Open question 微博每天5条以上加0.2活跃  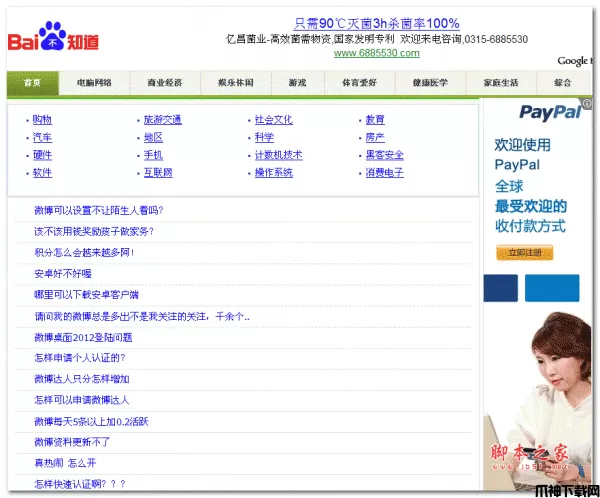[91, 422]
